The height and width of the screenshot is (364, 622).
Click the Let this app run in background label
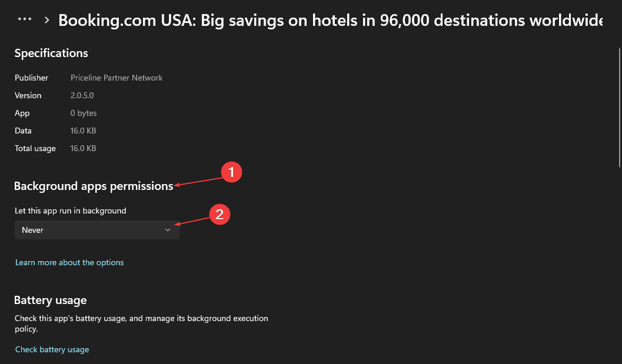(x=71, y=211)
